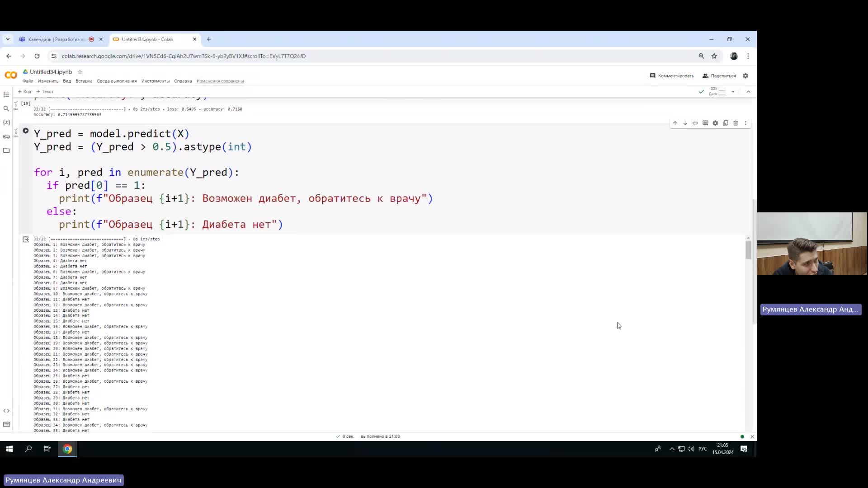Open the Files folder sidebar icon
Image resolution: width=868 pixels, height=488 pixels.
coord(6,150)
